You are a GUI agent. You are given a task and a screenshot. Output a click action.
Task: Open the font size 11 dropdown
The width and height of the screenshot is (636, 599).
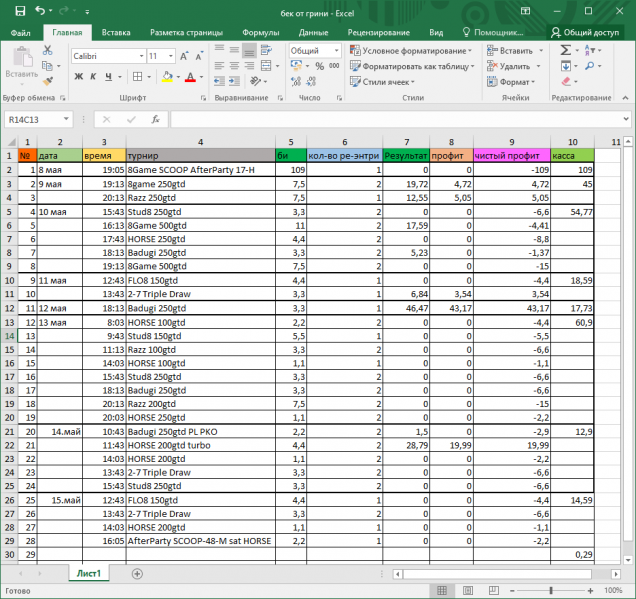coord(171,56)
